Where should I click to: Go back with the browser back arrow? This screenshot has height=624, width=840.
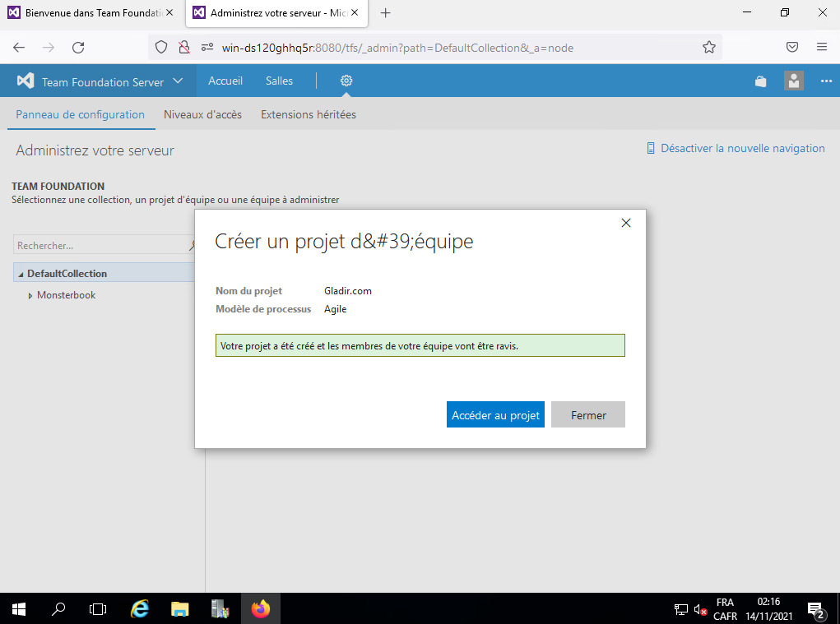[19, 48]
